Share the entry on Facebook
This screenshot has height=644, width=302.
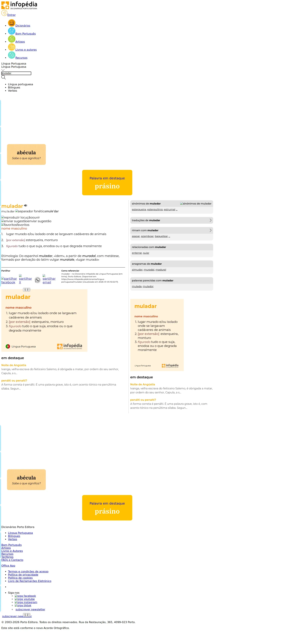(9, 281)
